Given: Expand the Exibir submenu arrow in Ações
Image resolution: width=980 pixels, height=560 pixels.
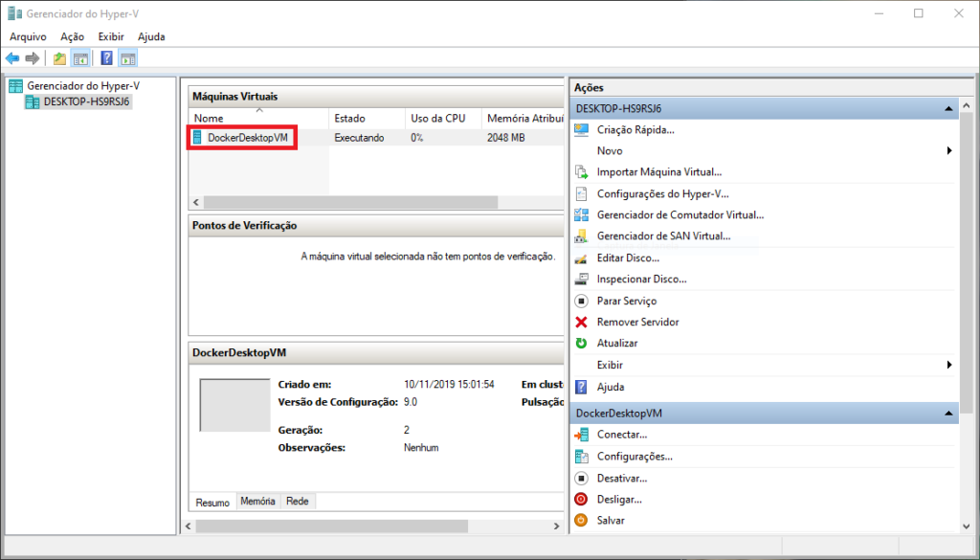Looking at the screenshot, I should click(x=949, y=365).
